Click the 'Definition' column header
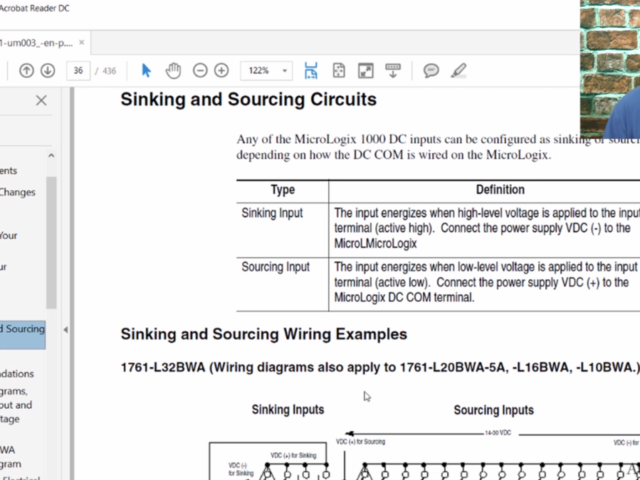640x480 pixels. coord(500,190)
